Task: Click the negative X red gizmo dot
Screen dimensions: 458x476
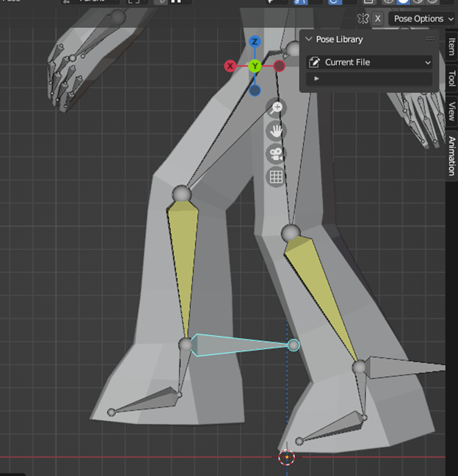Action: pos(279,66)
